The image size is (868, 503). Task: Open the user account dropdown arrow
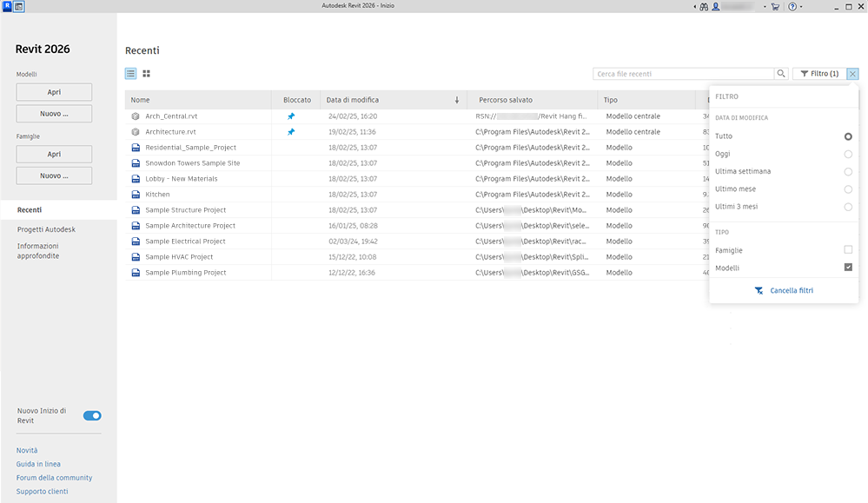point(765,7)
